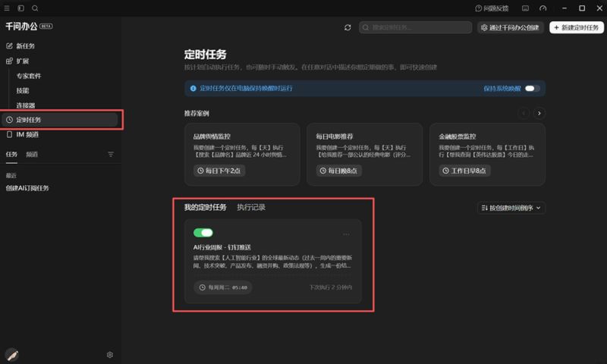Enable the 保持系统唤醒 toggle

point(533,89)
